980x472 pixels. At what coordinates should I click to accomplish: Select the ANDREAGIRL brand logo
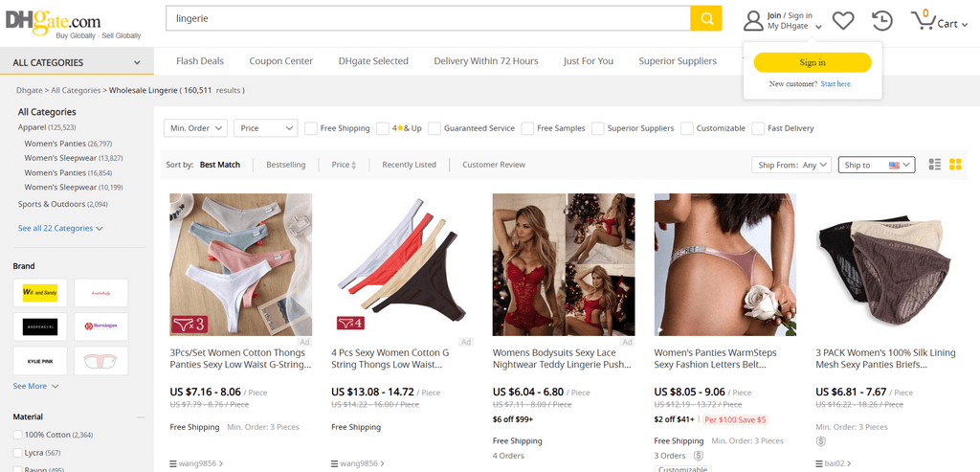[x=40, y=326]
